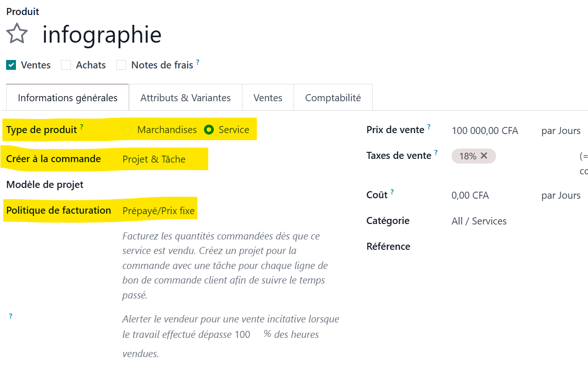Mark infographie as favorite with star icon
Image resolution: width=588 pixels, height=366 pixels.
coord(17,34)
